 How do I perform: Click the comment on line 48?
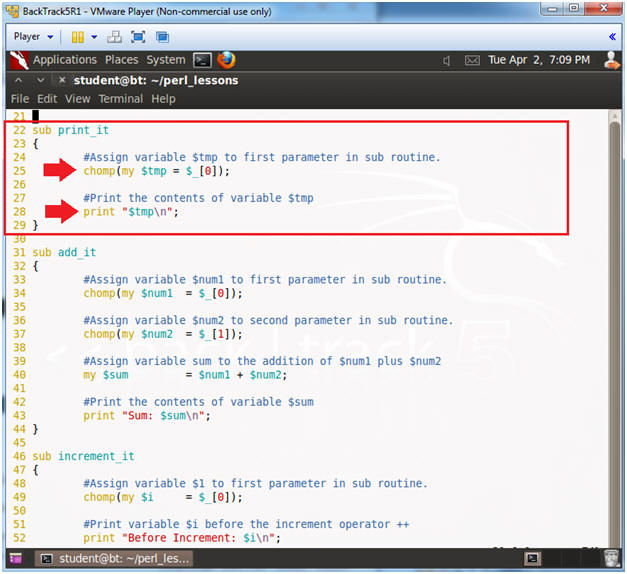point(256,484)
